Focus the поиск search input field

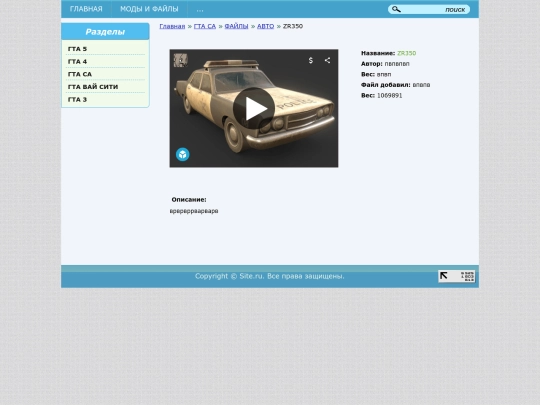(429, 9)
